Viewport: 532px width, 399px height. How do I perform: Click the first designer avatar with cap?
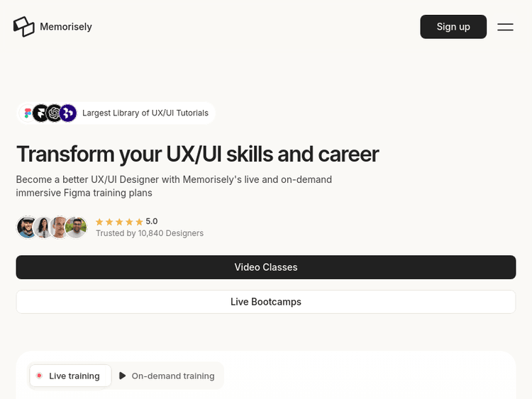(x=27, y=227)
